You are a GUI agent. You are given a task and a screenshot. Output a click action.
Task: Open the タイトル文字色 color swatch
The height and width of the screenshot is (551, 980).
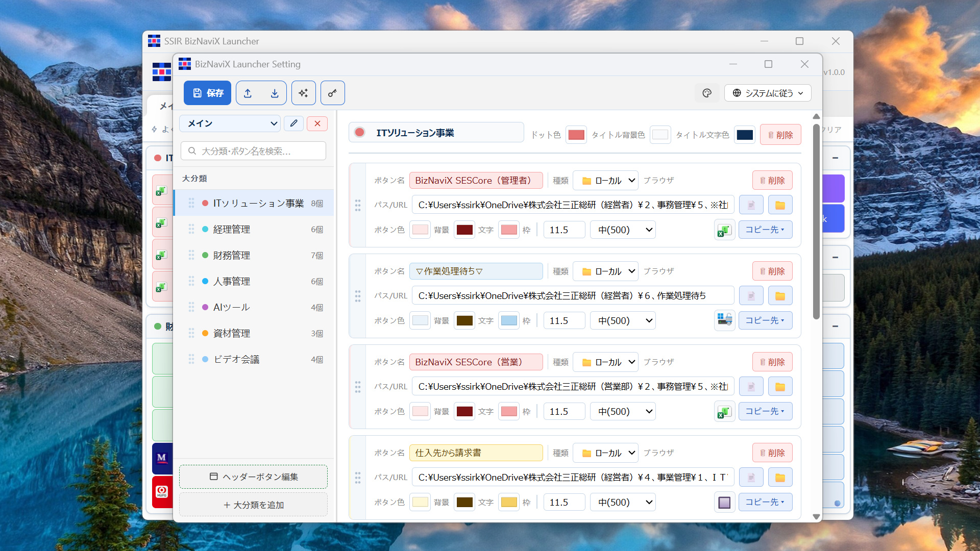click(x=745, y=135)
